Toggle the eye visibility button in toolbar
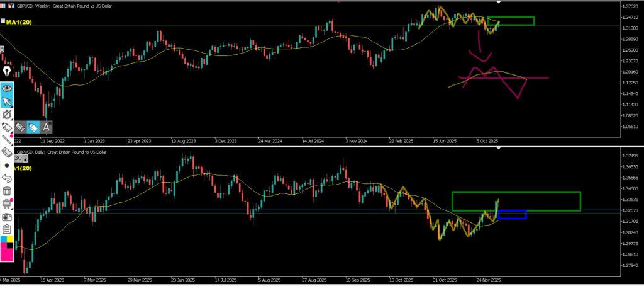Viewport: 644px width, 286px height. [x=7, y=88]
